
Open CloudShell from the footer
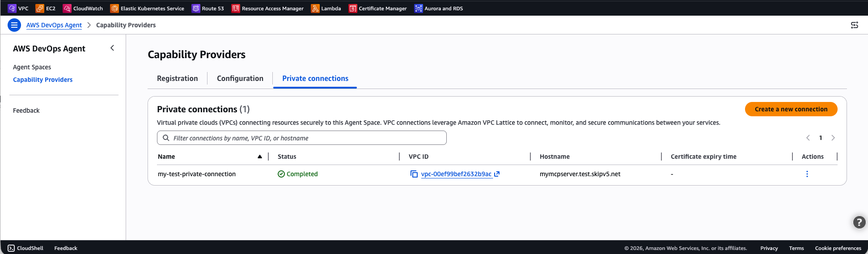(25, 248)
